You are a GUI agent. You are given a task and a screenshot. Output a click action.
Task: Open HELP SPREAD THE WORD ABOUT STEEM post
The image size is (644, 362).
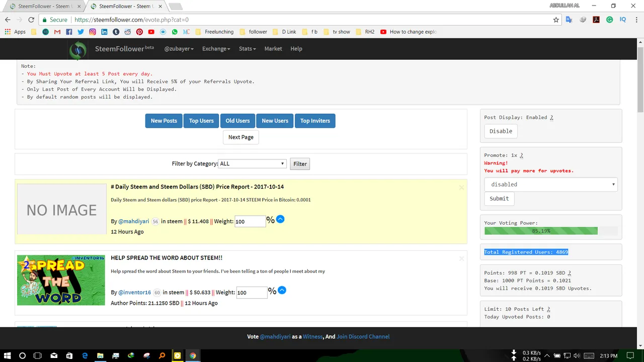point(167,258)
